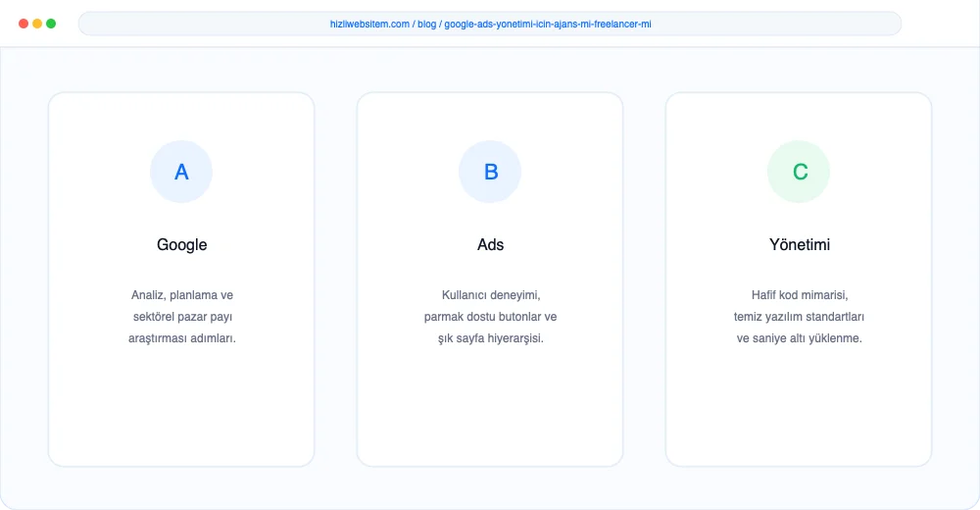The image size is (980, 510).
Task: Click the blue letter A circle icon
Action: pos(181,172)
